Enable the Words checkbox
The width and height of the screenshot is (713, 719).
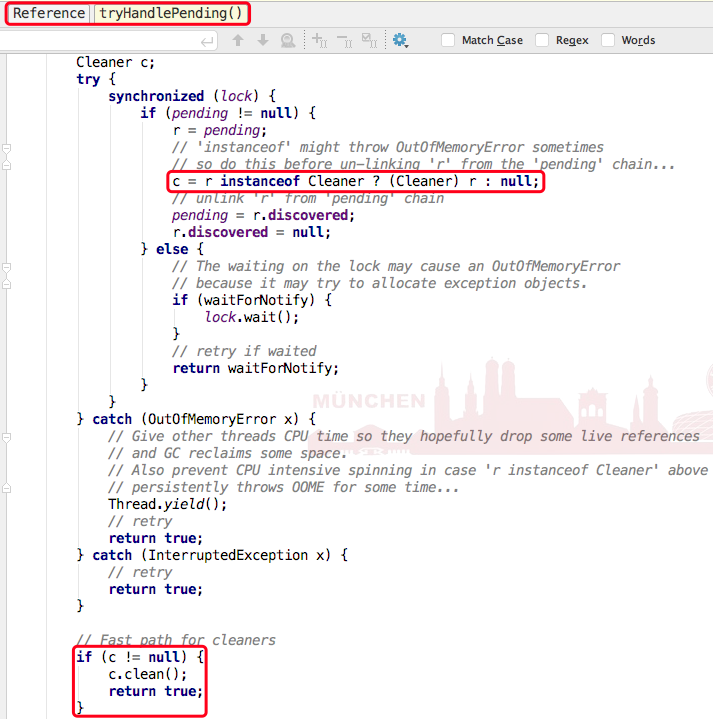pyautogui.click(x=608, y=40)
